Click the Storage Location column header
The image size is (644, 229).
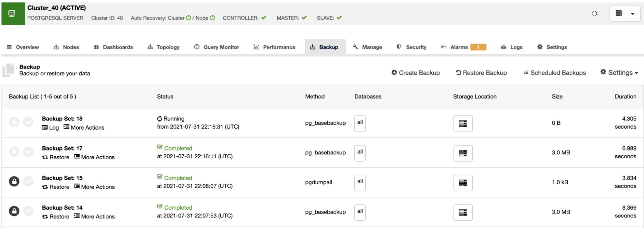(x=475, y=96)
